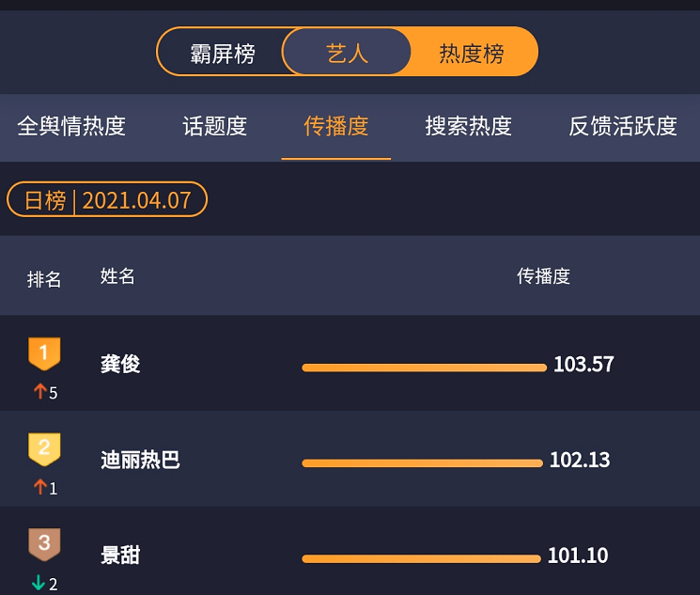Viewport: 700px width, 595px height.
Task: Click the name 景甜
Action: (120, 556)
